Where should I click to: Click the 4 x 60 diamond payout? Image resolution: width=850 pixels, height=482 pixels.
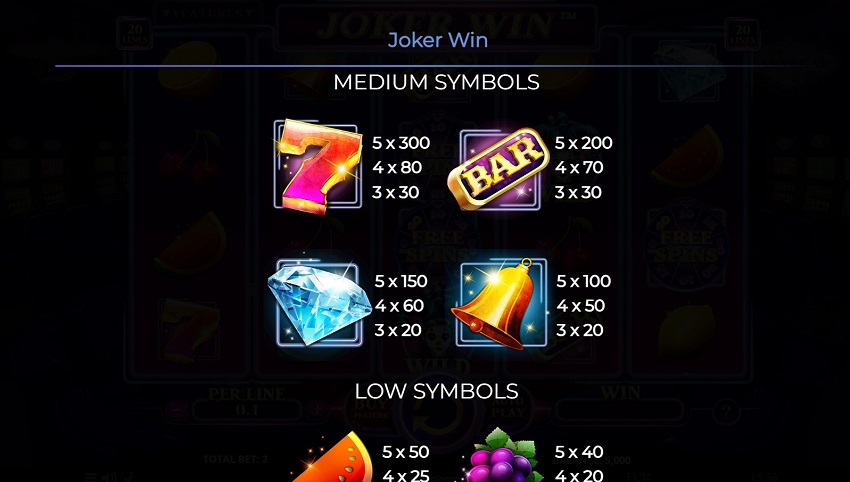click(x=400, y=306)
